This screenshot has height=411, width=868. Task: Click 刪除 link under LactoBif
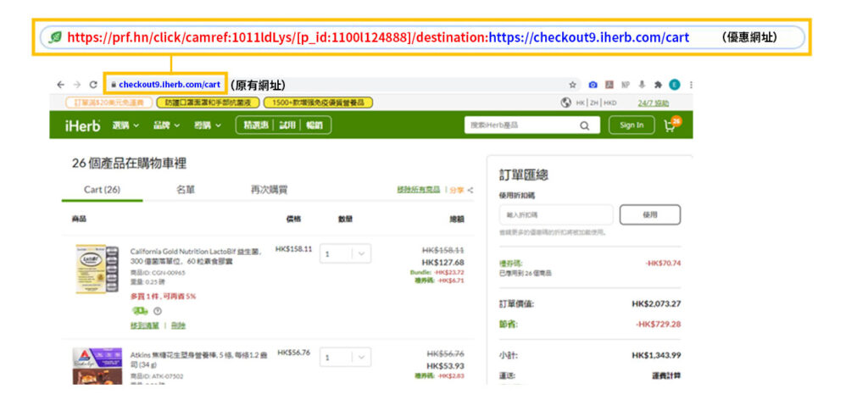178,325
